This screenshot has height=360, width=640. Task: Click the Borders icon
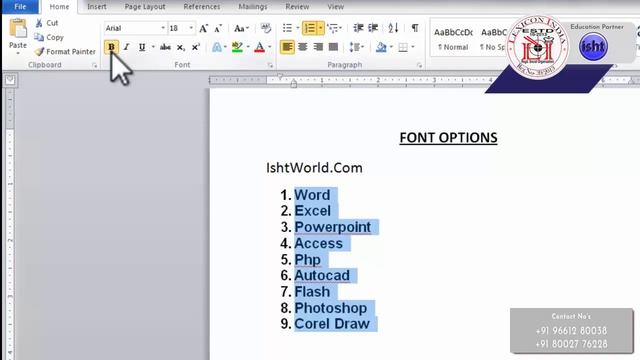[x=403, y=47]
